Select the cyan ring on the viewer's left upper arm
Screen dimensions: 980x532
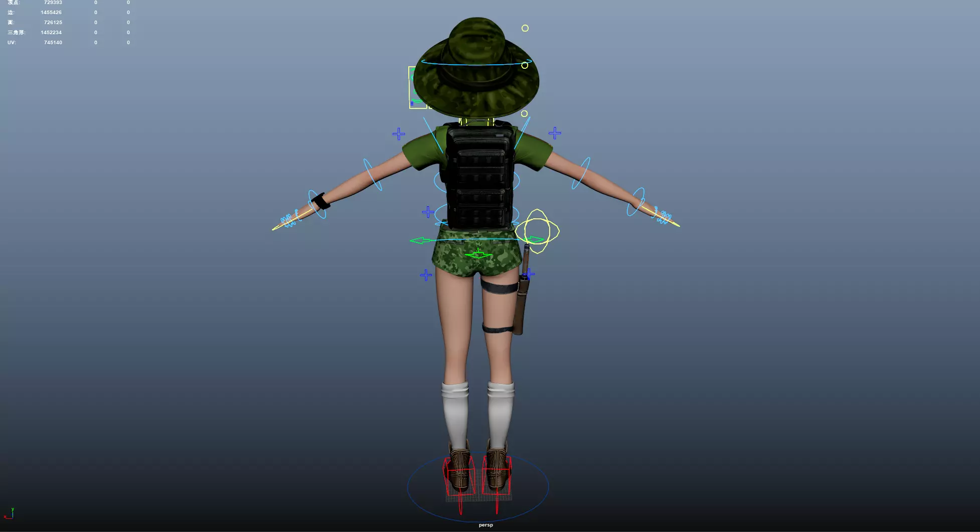373,175
